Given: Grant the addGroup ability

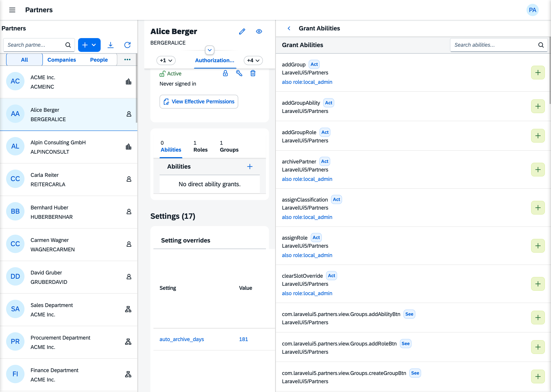Looking at the screenshot, I should coord(538,72).
